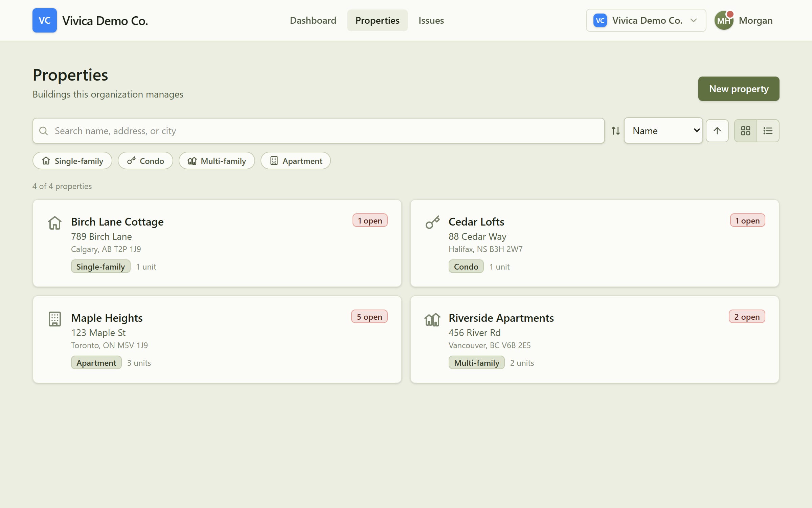
Task: Switch to grid view
Action: (x=745, y=131)
